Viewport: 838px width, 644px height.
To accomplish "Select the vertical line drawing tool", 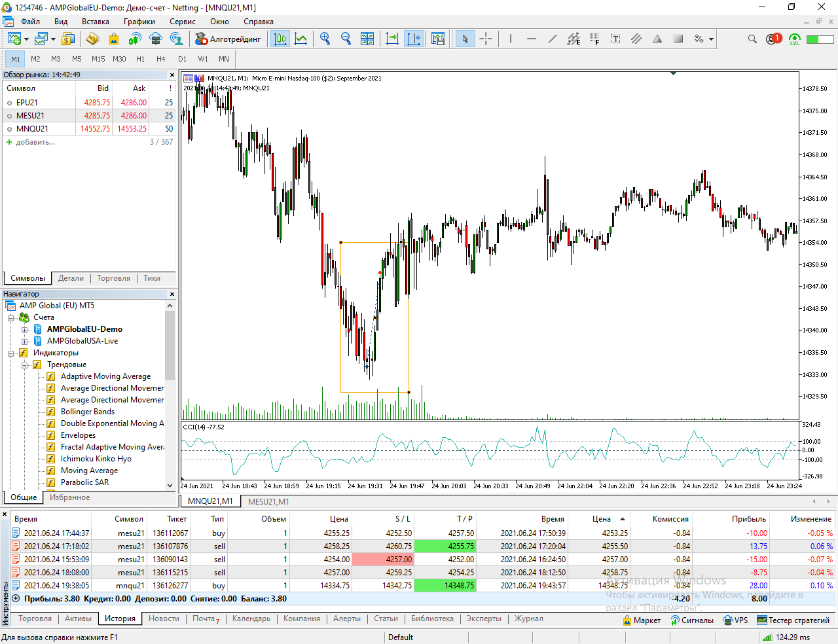I will 511,39.
